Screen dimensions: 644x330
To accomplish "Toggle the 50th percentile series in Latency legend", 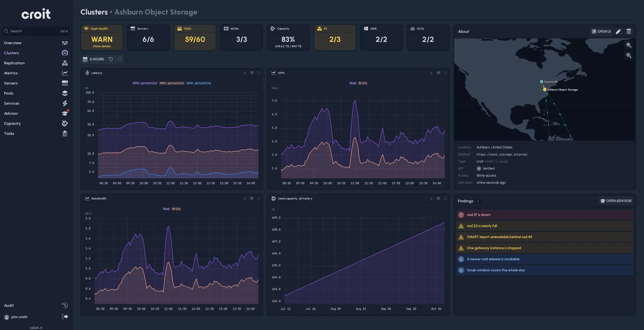I will tap(199, 83).
